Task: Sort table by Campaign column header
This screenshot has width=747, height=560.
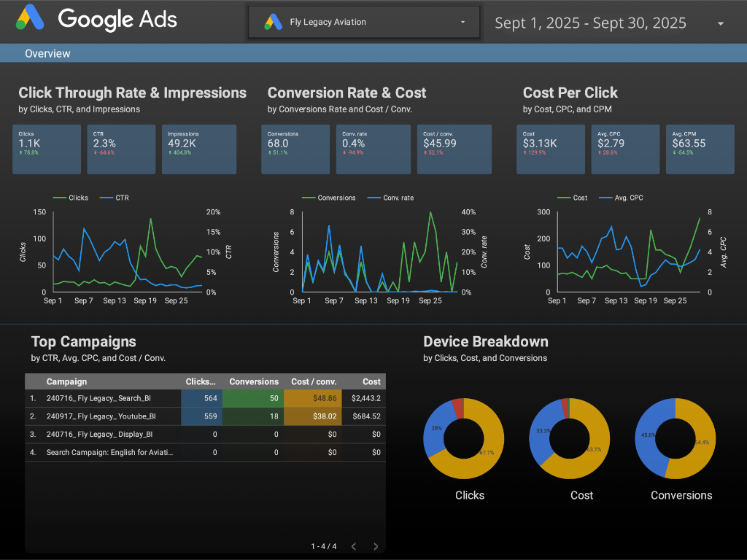Action: 66,381
